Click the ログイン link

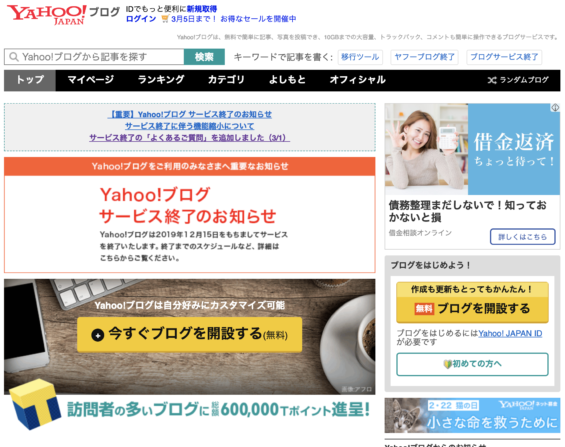pyautogui.click(x=141, y=19)
